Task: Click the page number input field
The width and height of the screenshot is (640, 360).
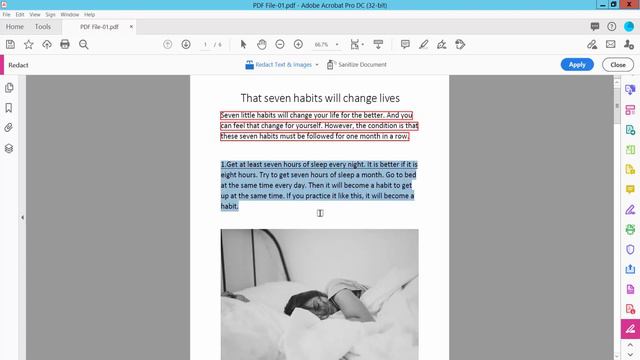Action: [x=205, y=44]
